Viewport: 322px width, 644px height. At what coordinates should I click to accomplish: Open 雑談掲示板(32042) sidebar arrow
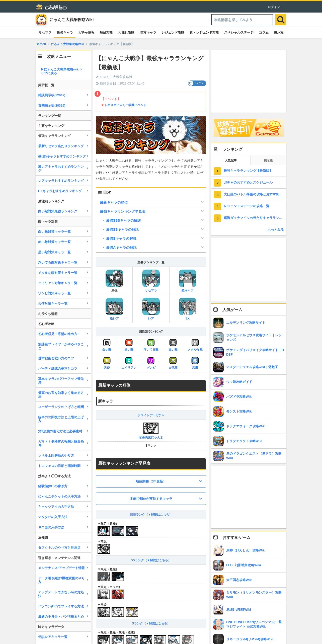click(x=87, y=95)
